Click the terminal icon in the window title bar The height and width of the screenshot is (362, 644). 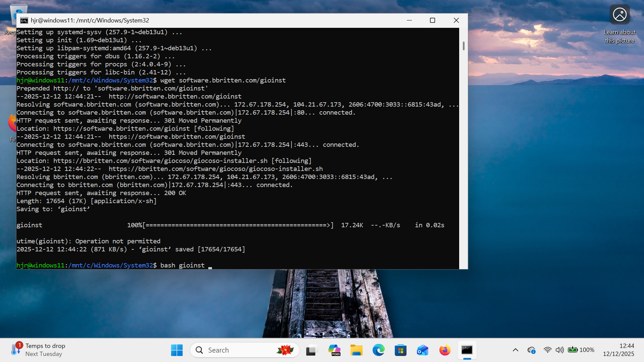24,20
